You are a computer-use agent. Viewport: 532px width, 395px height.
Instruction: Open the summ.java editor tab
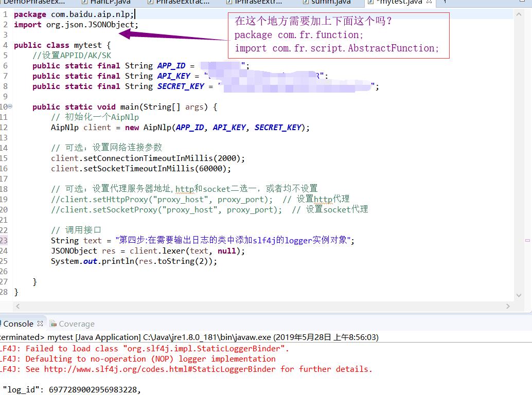pos(327,2)
